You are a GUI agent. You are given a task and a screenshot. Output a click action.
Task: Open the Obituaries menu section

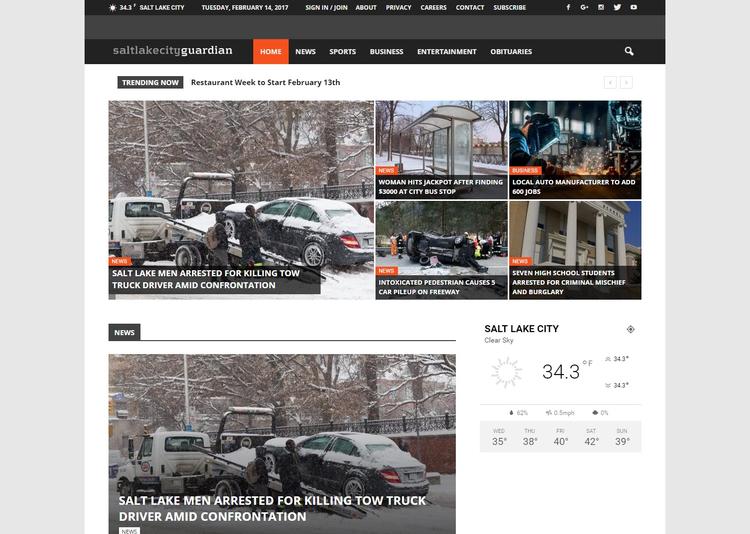[511, 51]
